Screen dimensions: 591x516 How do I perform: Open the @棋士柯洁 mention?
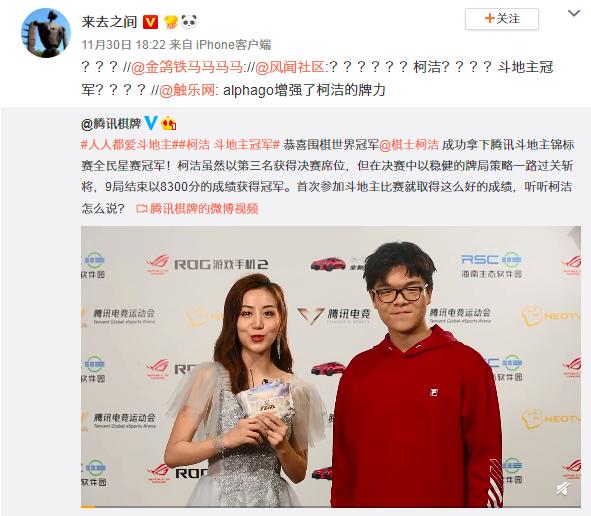409,144
